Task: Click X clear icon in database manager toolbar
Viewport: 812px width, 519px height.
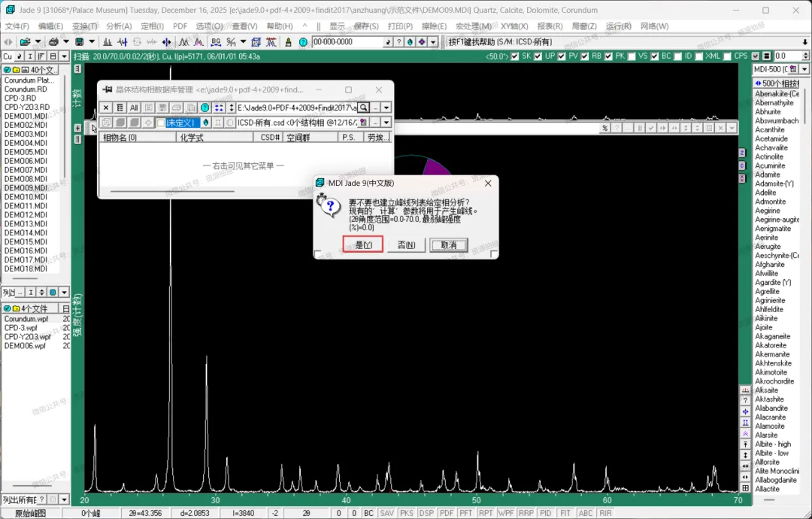Action: [x=106, y=108]
